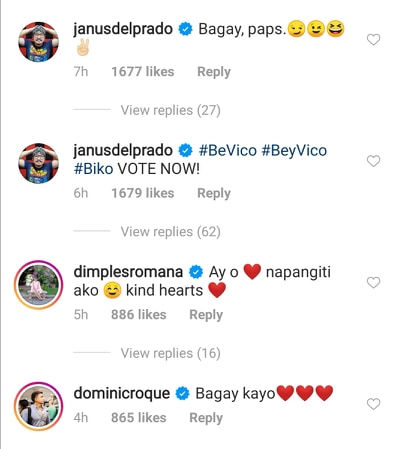
Task: Reply to the "Bagay, paps" comment
Action: [214, 72]
